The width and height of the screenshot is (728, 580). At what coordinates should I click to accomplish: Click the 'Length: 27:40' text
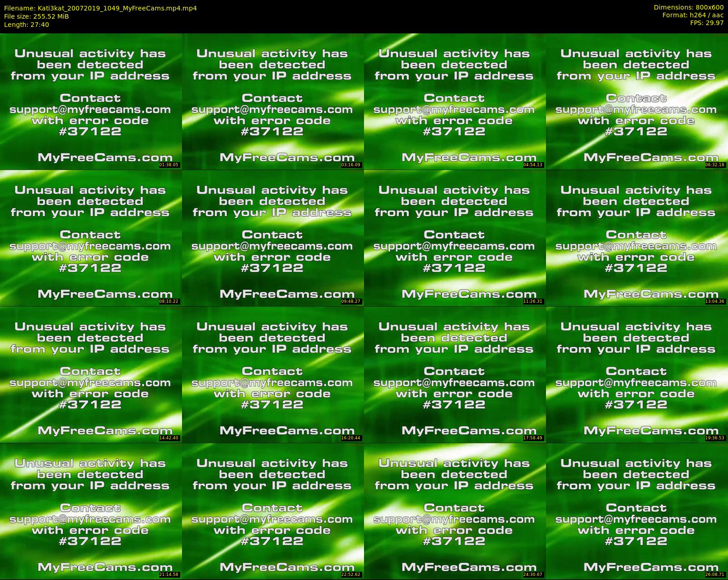click(26, 25)
